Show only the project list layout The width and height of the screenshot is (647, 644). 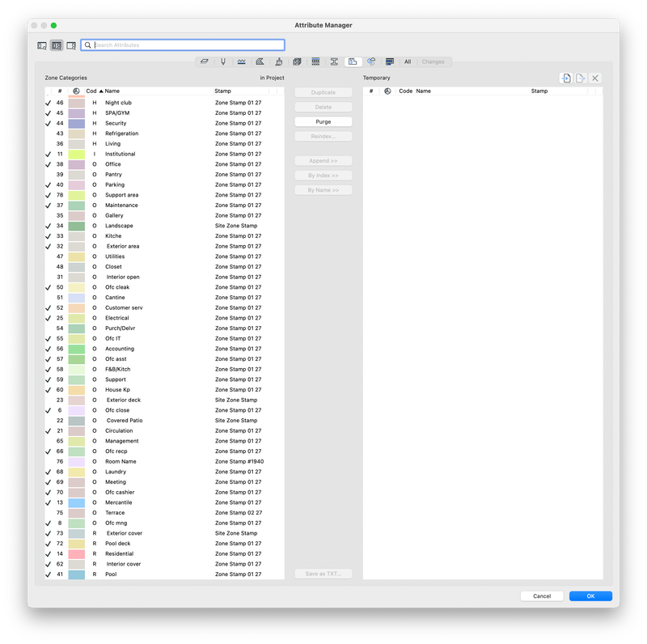tap(42, 45)
